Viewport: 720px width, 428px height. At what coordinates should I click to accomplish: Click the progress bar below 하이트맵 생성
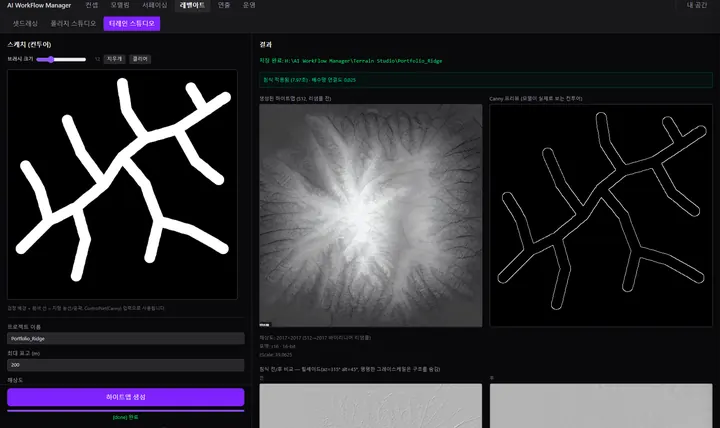(x=125, y=411)
